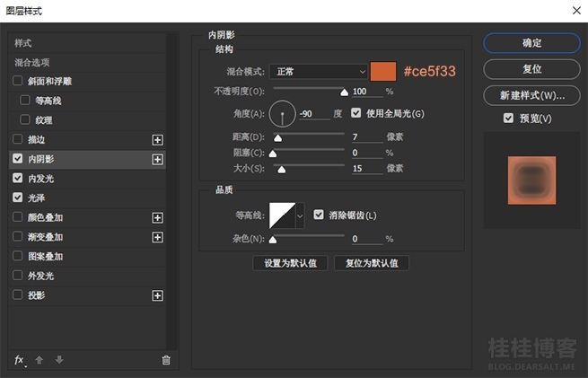Click the 阻塞 slider handle
Screen dimensions: 588x378
(273, 154)
